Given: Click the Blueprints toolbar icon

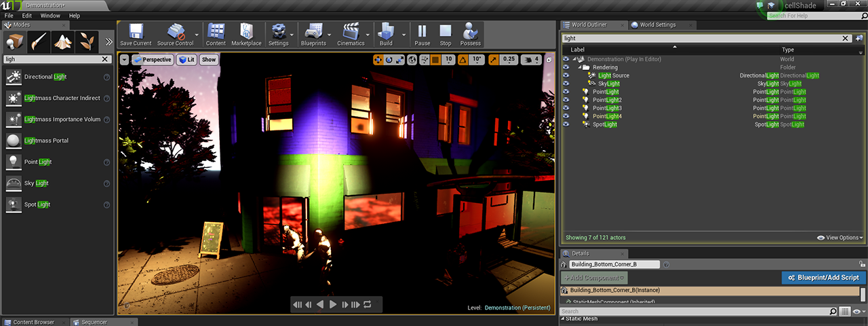Looking at the screenshot, I should (x=313, y=34).
